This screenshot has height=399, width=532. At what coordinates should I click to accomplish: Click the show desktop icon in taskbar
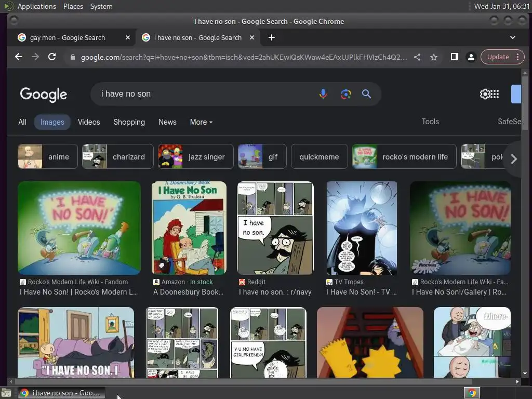point(6,393)
